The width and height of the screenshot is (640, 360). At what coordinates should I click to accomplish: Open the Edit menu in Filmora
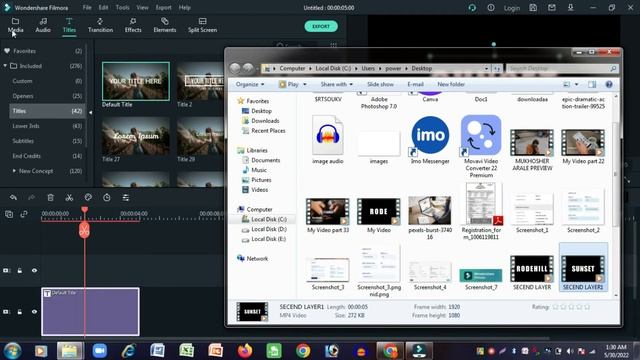(103, 7)
